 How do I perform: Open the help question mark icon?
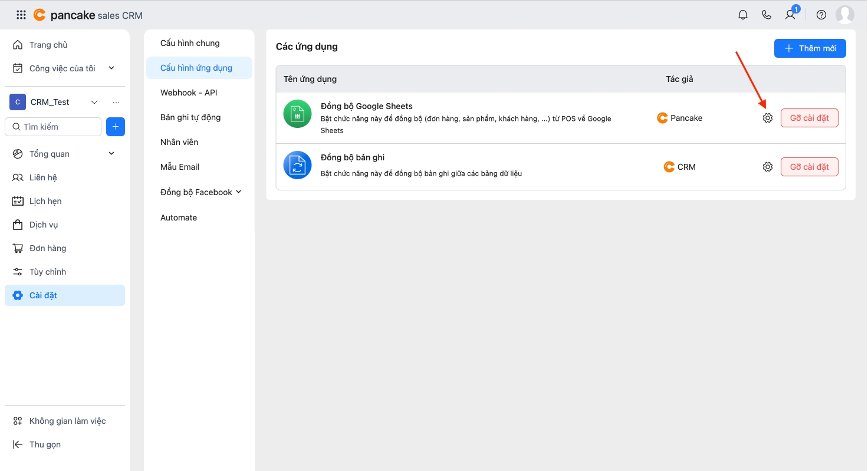(821, 15)
